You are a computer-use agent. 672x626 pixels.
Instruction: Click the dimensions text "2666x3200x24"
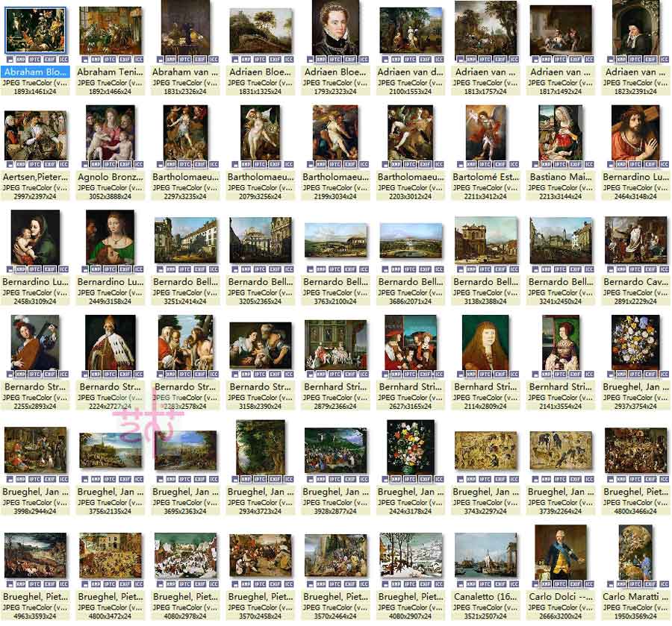coord(561,616)
